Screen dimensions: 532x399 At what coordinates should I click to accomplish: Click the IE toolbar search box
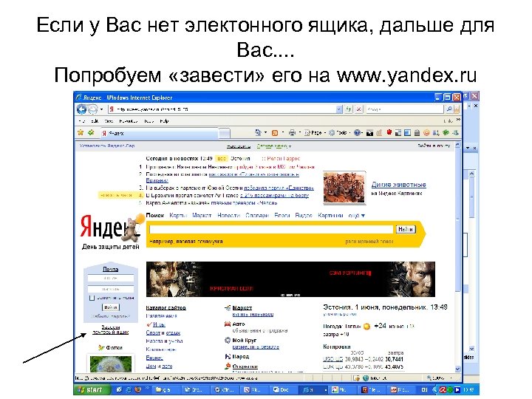coord(404,109)
